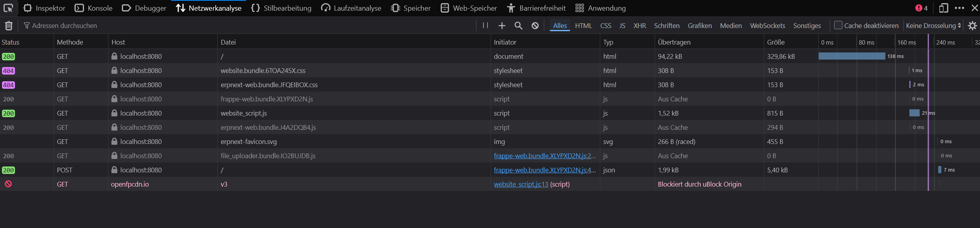Screen dimensions: 980x228
Task: Open the three-dots devtools menu
Action: [959, 8]
